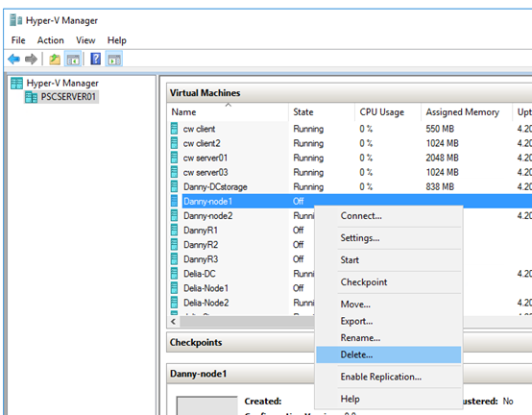
Task: Select the cw server01 virtual machine row
Action: (350, 158)
